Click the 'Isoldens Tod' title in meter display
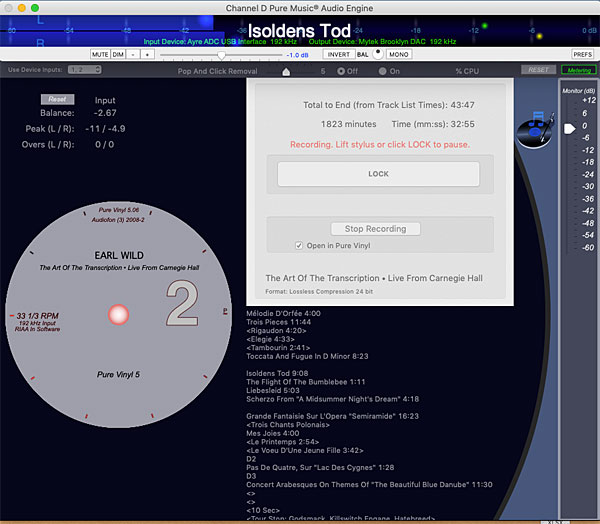 point(299,31)
